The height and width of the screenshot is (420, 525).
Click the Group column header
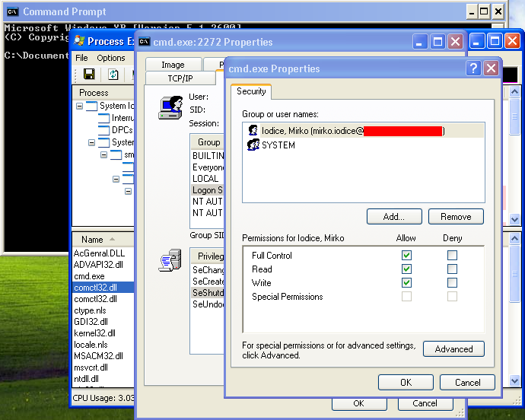point(207,142)
